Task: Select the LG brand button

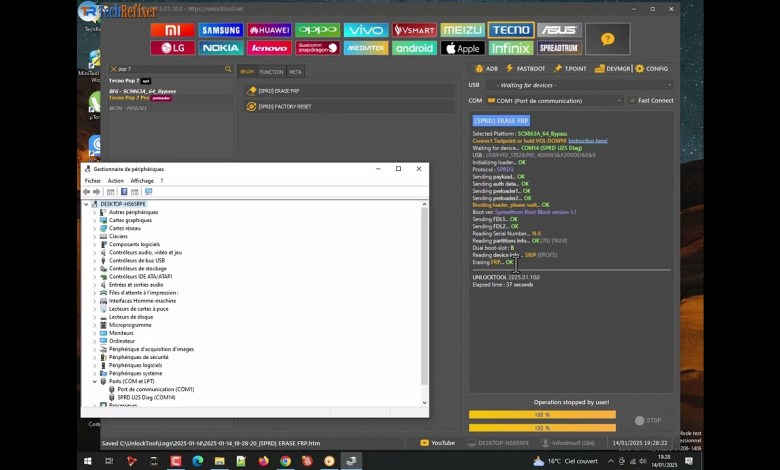Action: pos(173,48)
